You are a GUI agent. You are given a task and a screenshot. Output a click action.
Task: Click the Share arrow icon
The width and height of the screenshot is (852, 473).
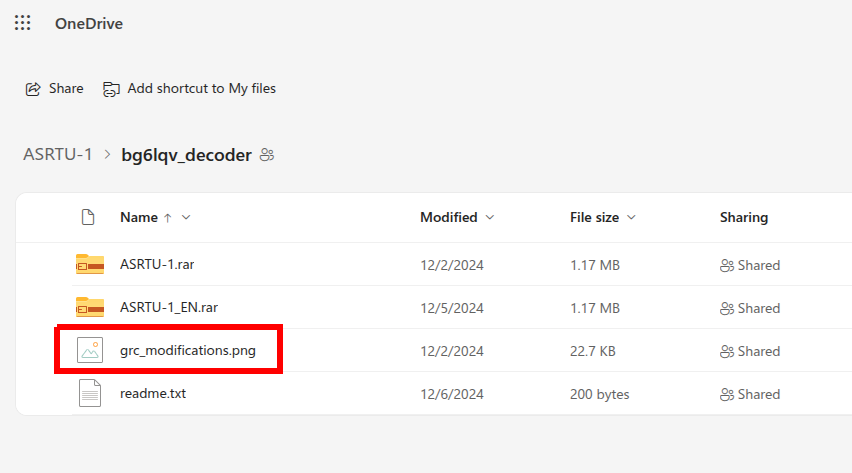click(33, 89)
